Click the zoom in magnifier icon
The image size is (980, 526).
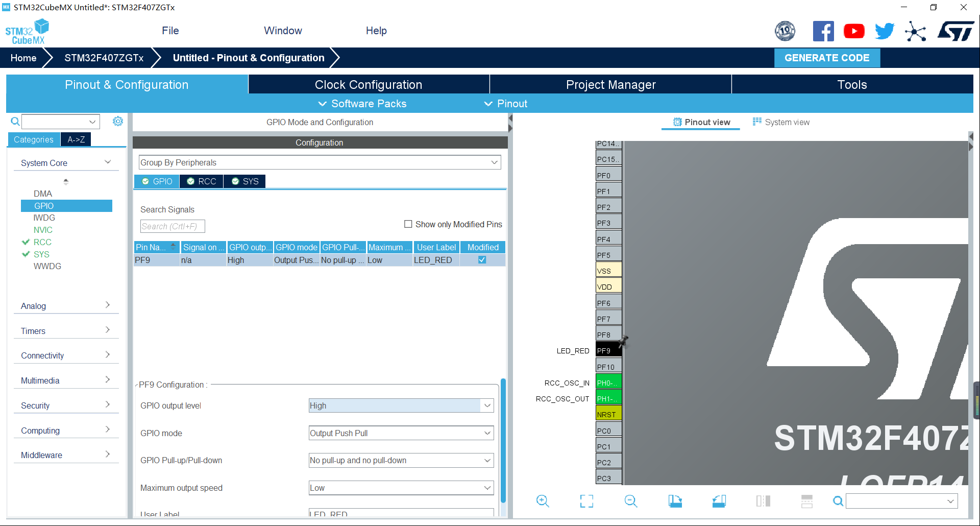543,501
